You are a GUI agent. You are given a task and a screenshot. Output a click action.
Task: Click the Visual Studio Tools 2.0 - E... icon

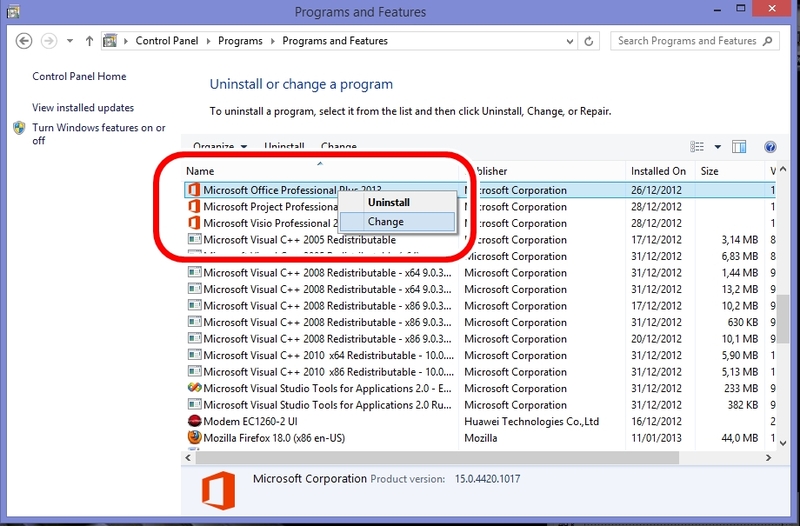194,388
